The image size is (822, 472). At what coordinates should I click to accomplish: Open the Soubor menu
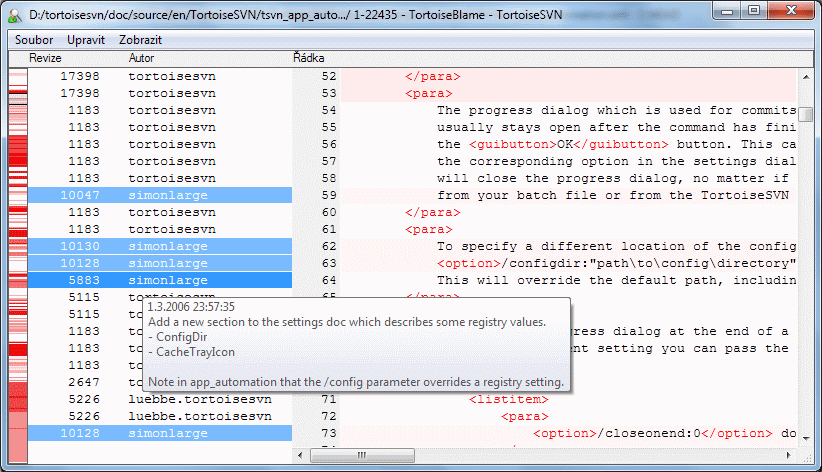[x=34, y=40]
